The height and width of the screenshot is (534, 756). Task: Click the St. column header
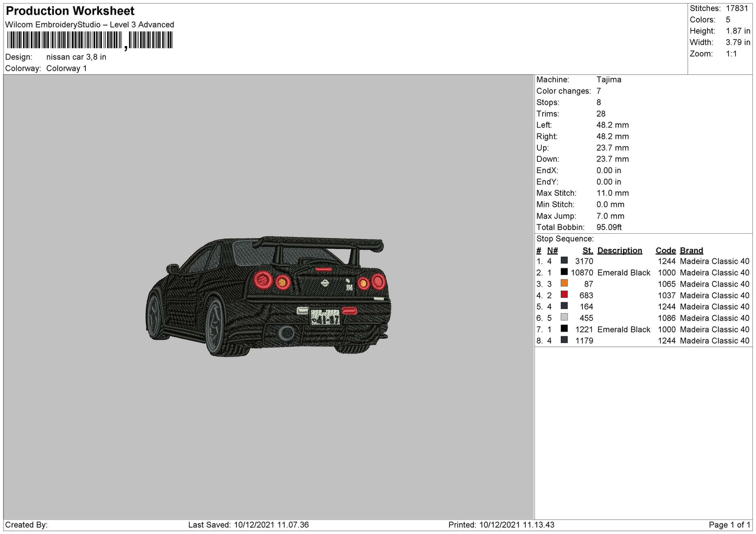588,251
